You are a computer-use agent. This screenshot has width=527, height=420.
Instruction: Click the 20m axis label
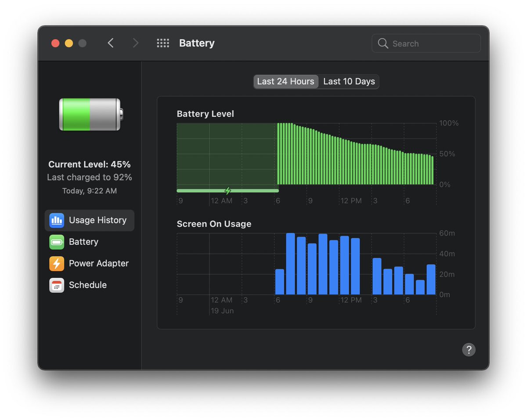(447, 274)
